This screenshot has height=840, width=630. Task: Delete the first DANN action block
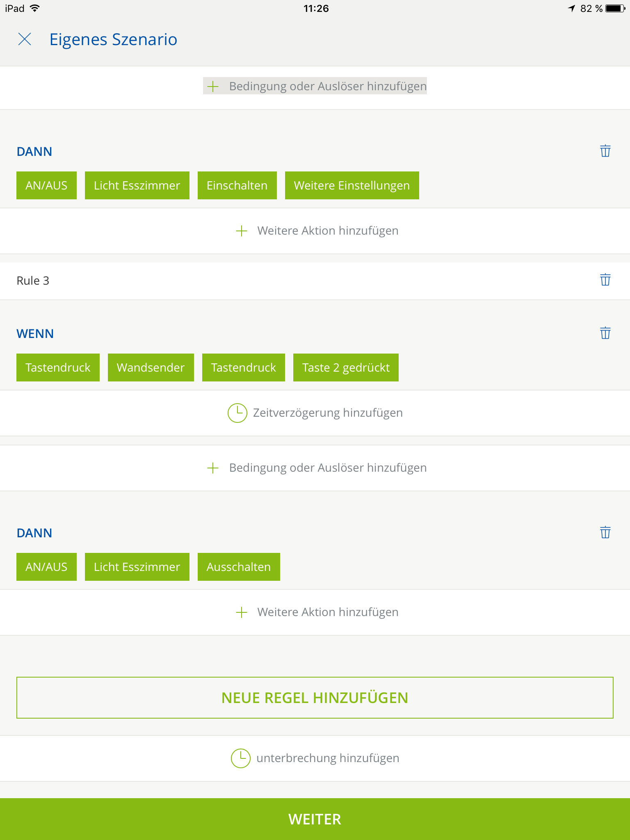coord(605,151)
